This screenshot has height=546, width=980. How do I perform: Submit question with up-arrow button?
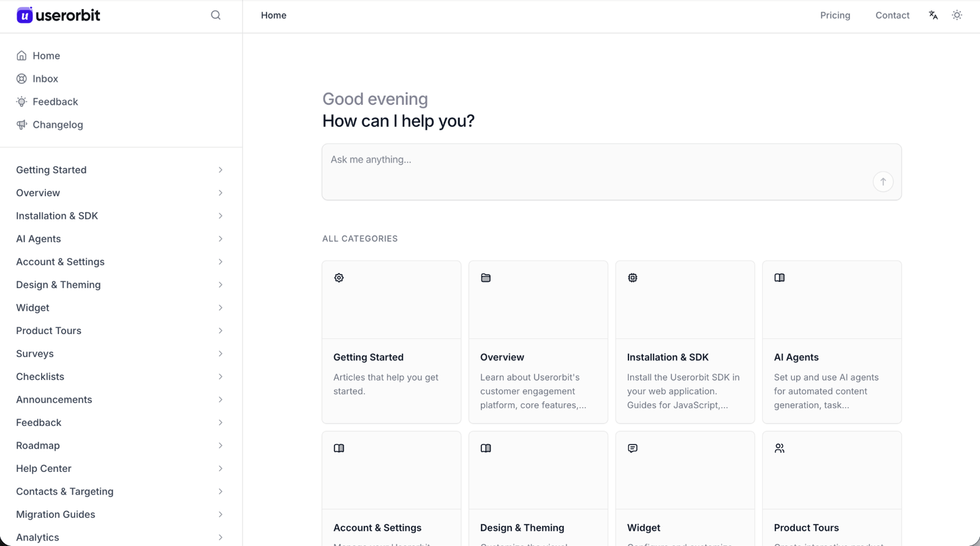(x=883, y=181)
